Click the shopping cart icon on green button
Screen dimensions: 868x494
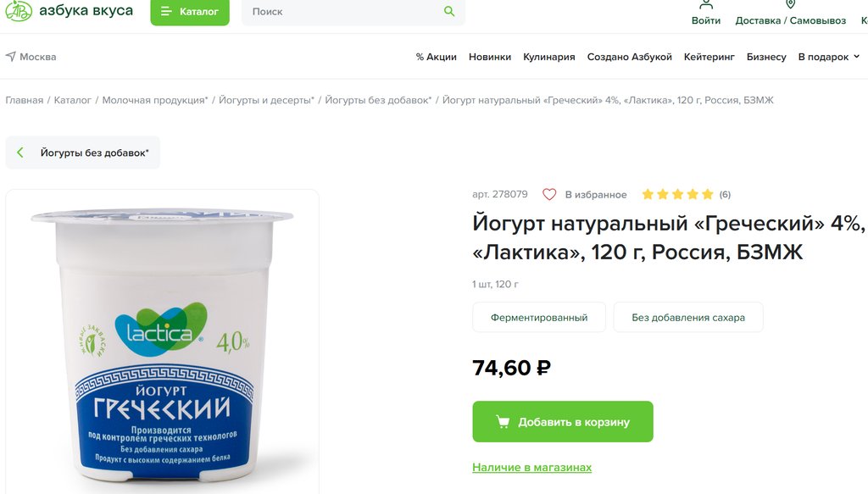503,421
